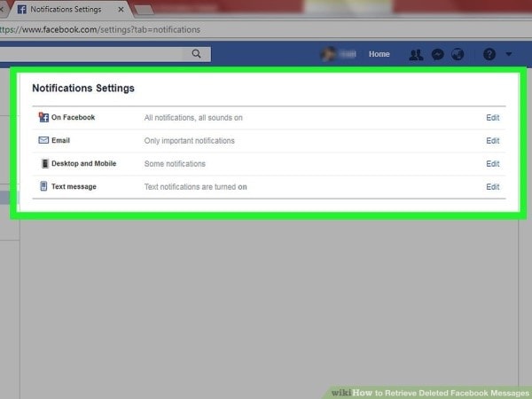Screen dimensions: 532x399
Task: Click 'All notifications, all sounds on' text
Action: click(193, 118)
